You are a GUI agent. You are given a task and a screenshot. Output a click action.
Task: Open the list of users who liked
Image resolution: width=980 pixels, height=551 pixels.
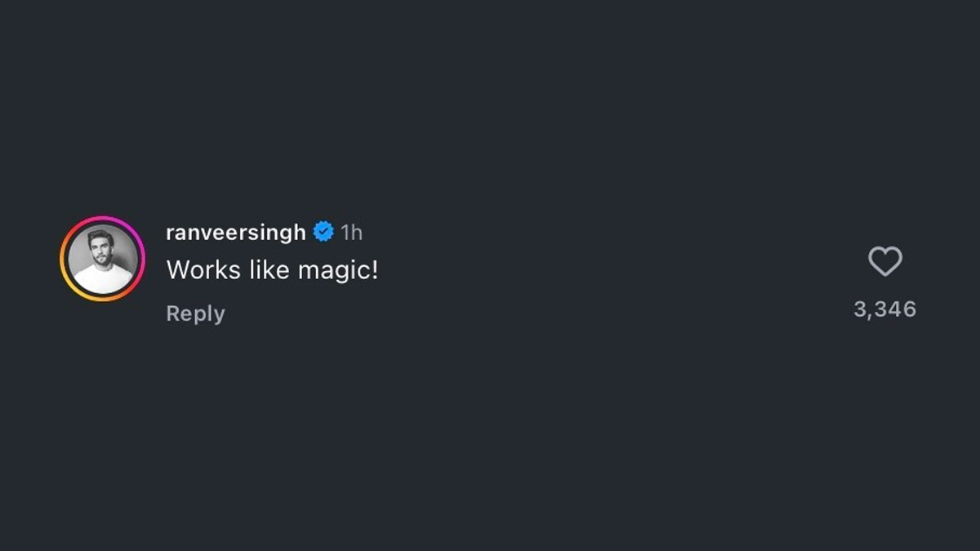click(884, 309)
